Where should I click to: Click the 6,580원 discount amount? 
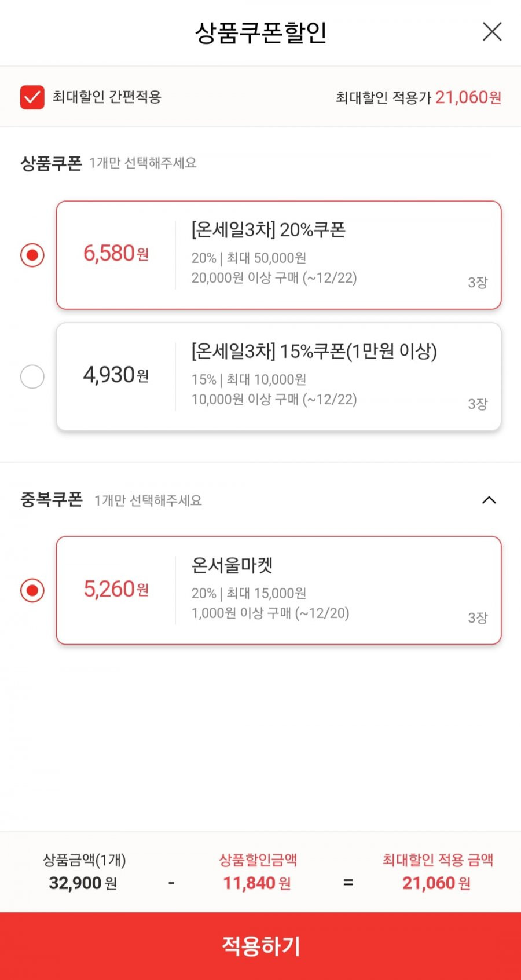(x=116, y=254)
